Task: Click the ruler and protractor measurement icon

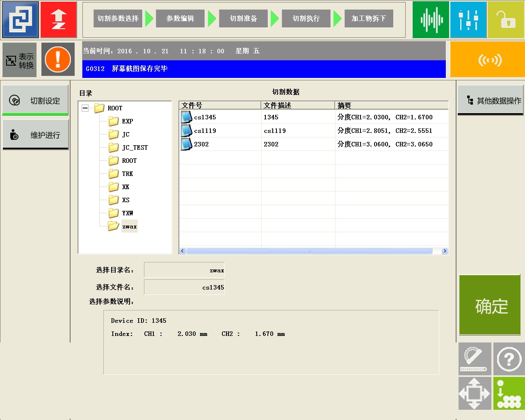Action: pyautogui.click(x=475, y=359)
